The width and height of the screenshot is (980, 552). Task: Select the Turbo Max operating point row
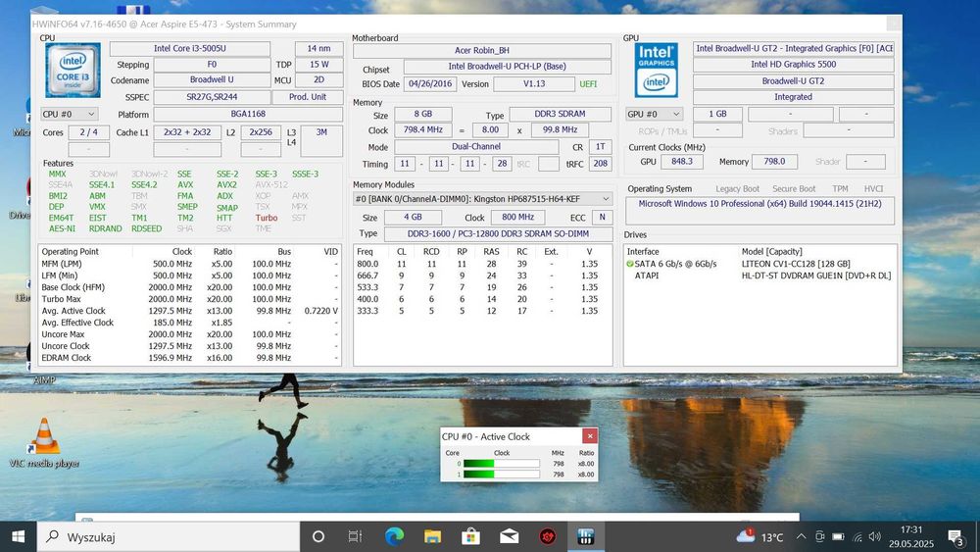(x=189, y=299)
